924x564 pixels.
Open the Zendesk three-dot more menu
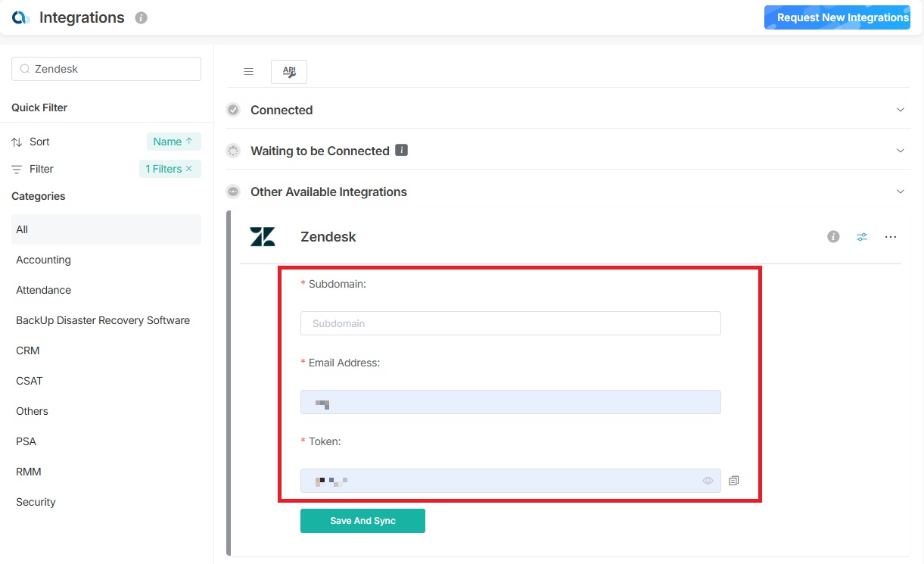[891, 237]
